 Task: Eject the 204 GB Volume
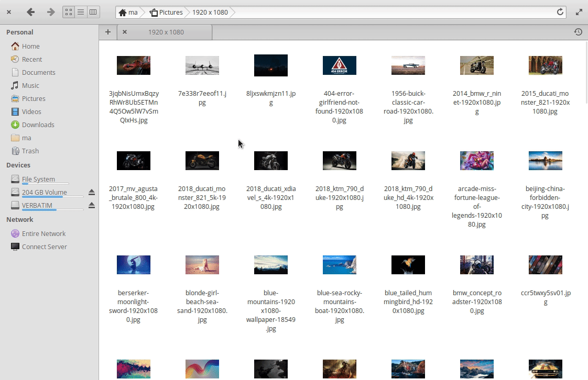(x=92, y=193)
